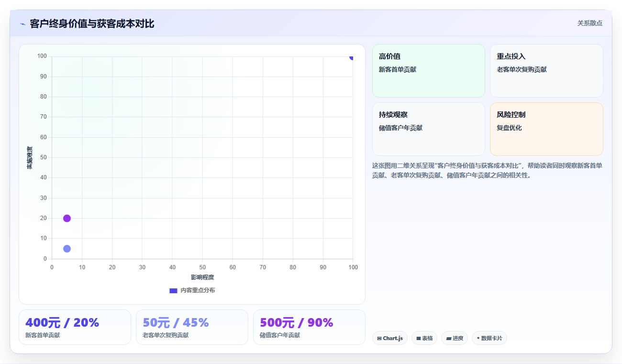Click the description paragraph starting 这张图用二维关系

(487, 170)
